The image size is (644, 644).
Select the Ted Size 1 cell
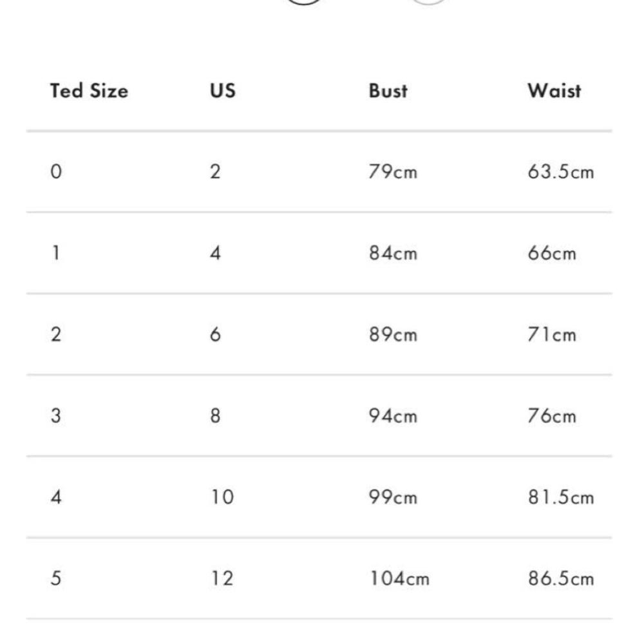pos(56,253)
